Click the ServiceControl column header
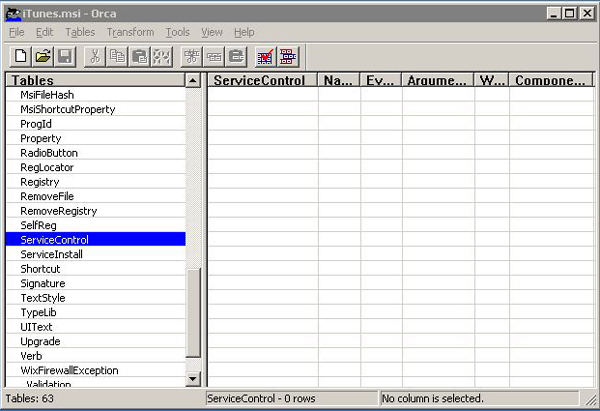600x411 pixels. pyautogui.click(x=261, y=80)
